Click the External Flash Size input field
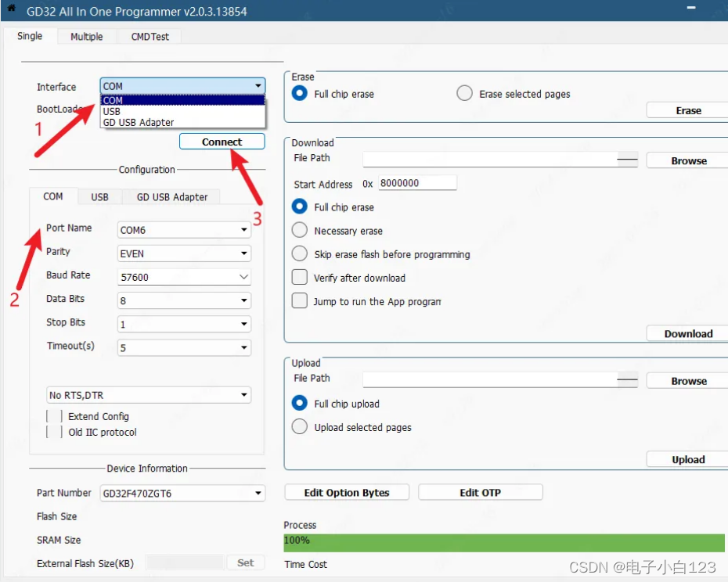This screenshot has height=582, width=728. 185,562
